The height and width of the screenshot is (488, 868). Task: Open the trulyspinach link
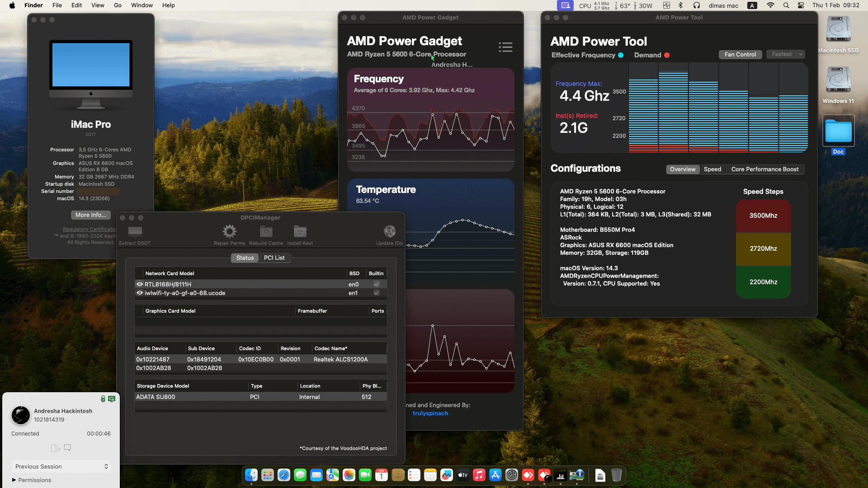click(430, 413)
